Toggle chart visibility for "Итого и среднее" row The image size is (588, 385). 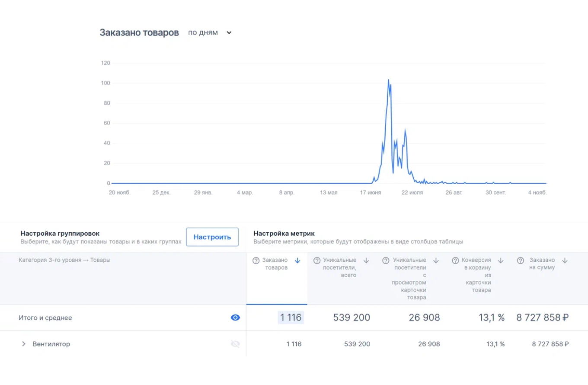(235, 317)
